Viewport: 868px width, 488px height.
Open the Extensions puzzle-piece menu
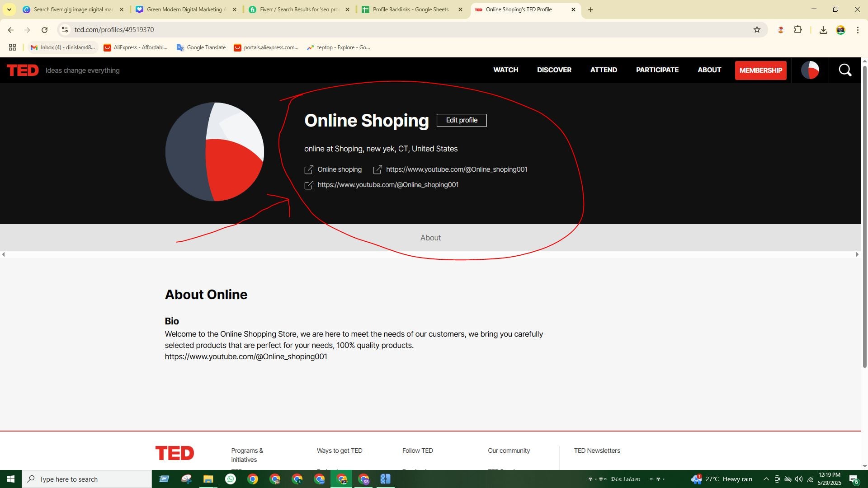(x=798, y=30)
